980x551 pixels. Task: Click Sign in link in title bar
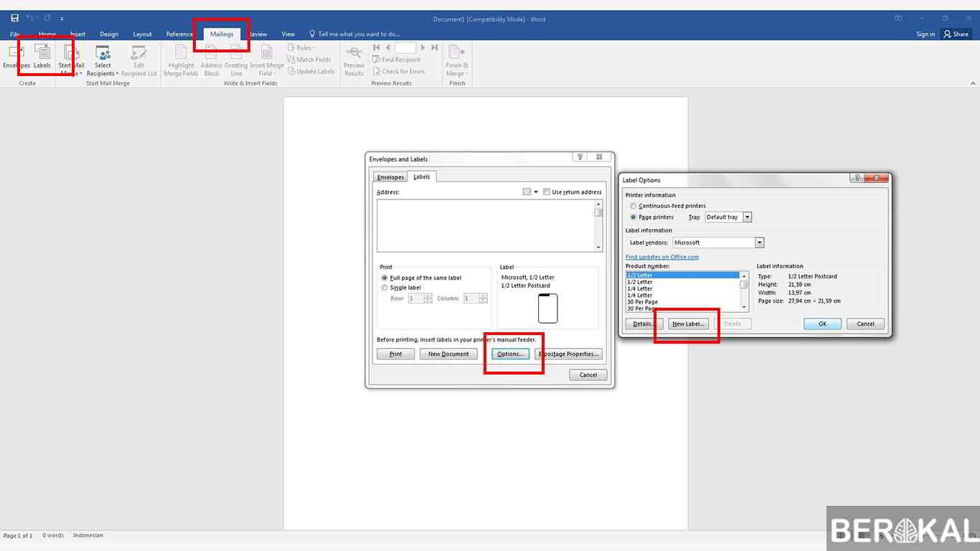pyautogui.click(x=925, y=34)
